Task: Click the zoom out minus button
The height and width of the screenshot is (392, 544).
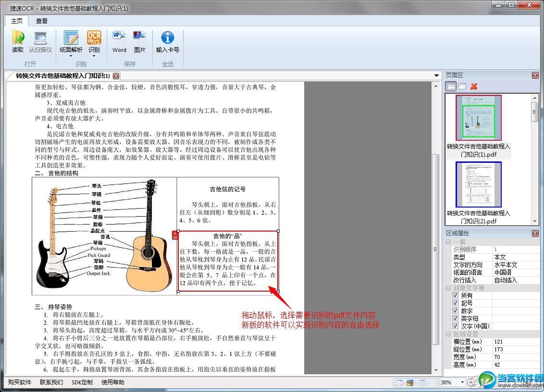Action: [x=471, y=382]
